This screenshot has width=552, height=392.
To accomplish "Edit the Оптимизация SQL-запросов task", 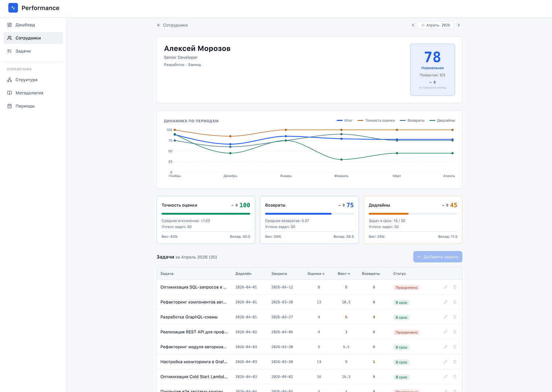I will [x=445, y=287].
